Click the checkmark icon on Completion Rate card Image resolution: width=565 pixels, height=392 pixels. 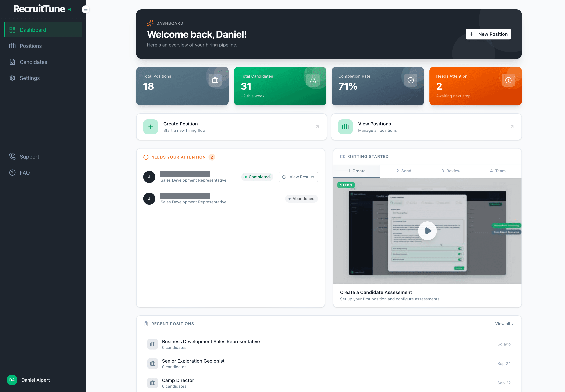click(411, 80)
